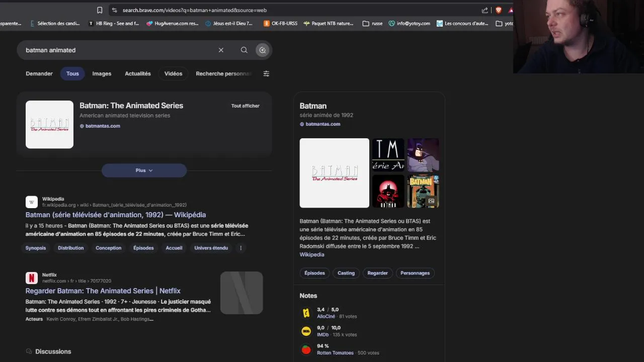The height and width of the screenshot is (362, 644).
Task: Click the Univers étendu sitelink chip
Action: click(211, 248)
